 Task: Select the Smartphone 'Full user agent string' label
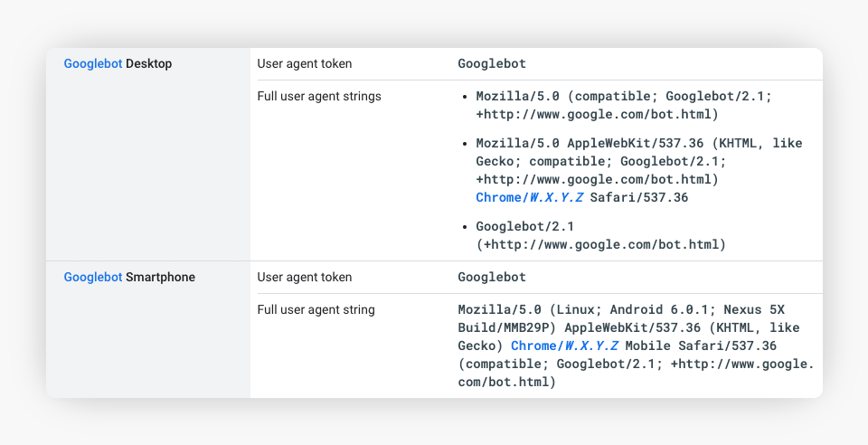pos(316,310)
